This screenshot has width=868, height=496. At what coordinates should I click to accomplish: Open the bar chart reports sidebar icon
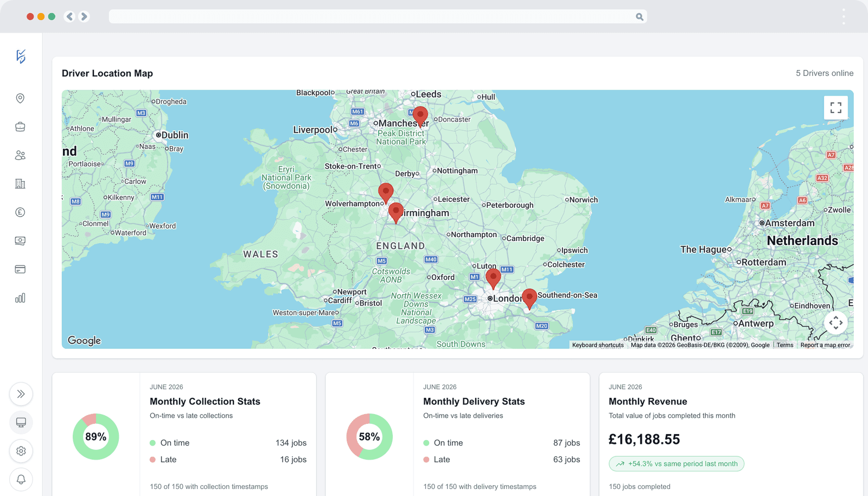point(20,298)
